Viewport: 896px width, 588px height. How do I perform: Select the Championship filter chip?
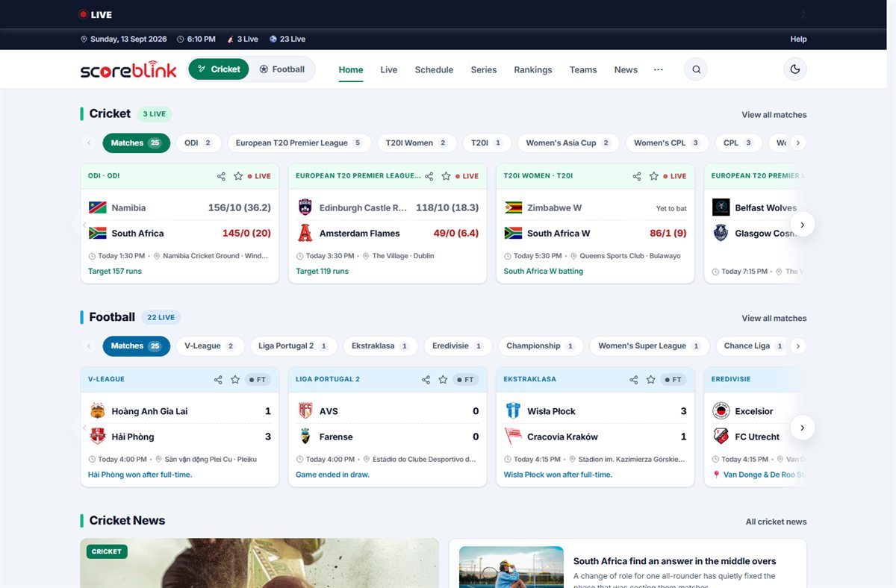[541, 346]
